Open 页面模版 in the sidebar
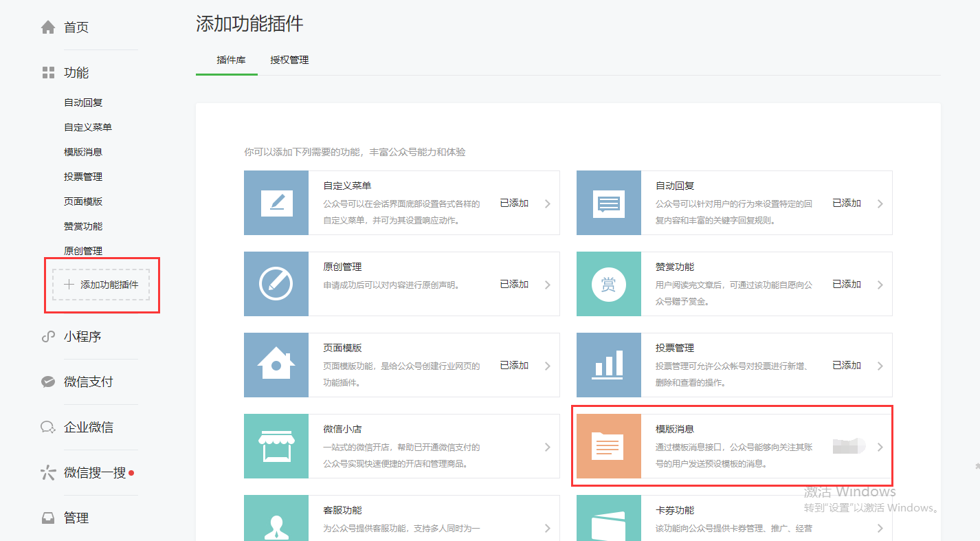This screenshot has width=980, height=541. [x=83, y=201]
